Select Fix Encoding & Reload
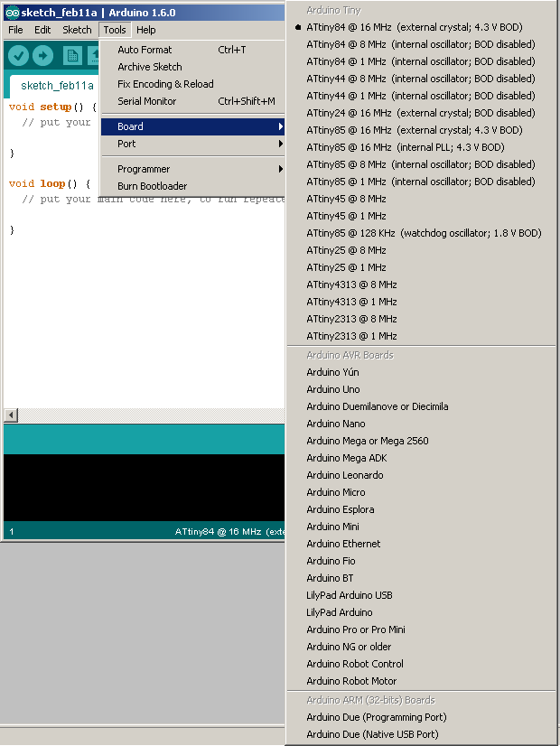The image size is (560, 746). [192, 84]
